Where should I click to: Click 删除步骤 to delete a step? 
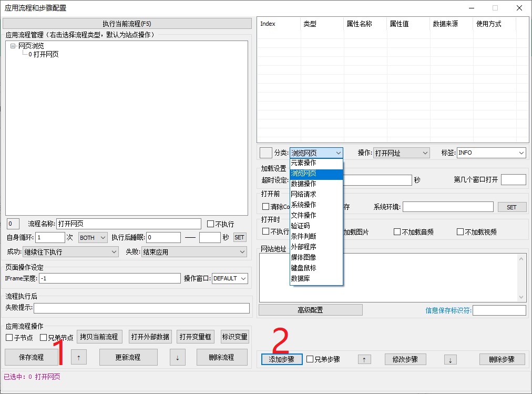coord(502,359)
